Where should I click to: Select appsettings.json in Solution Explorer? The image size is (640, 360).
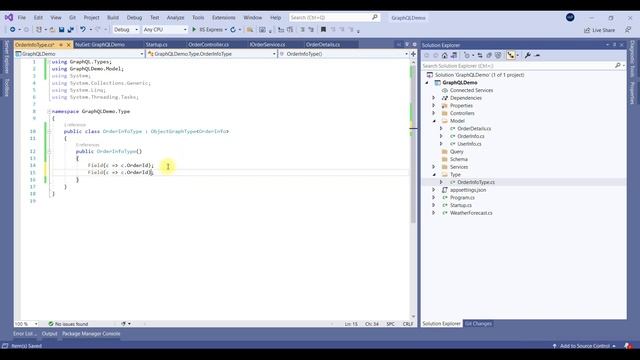[468, 190]
